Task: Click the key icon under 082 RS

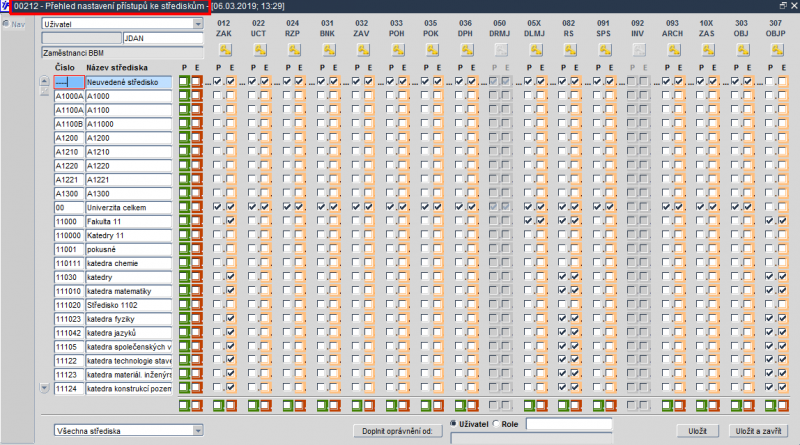Action: coord(570,50)
